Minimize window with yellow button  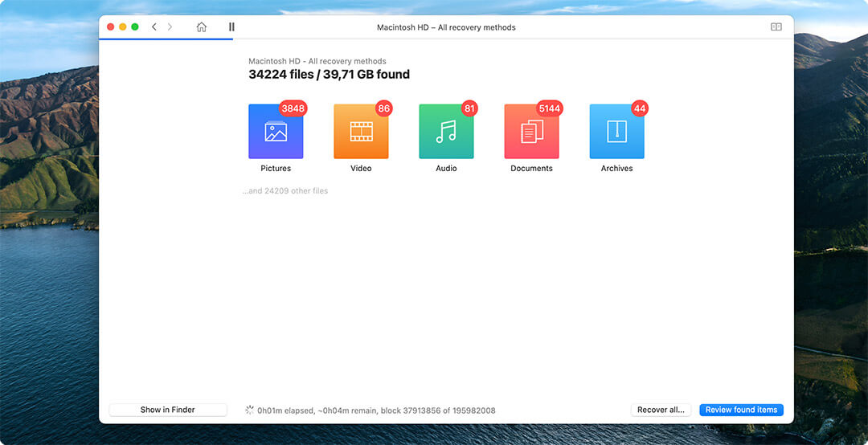click(123, 27)
